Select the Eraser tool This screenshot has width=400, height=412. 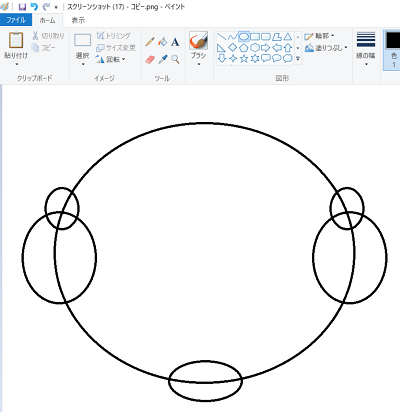(x=150, y=60)
